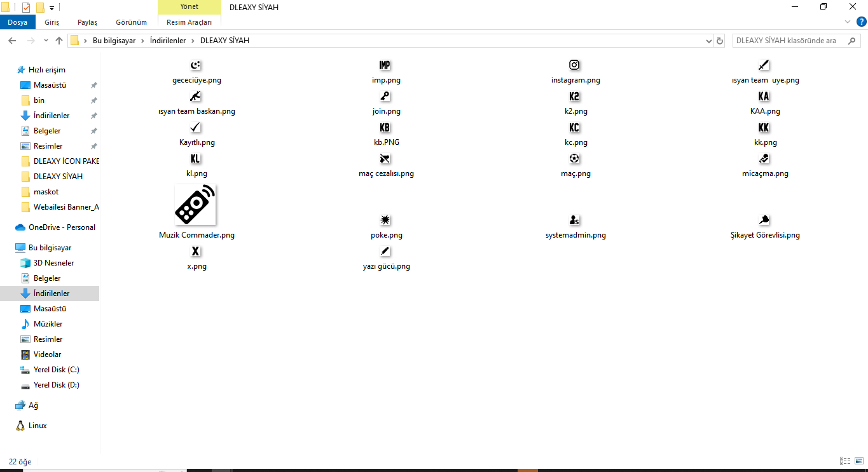Open the maskot folder in sidebar
This screenshot has height=472, width=868.
46,192
